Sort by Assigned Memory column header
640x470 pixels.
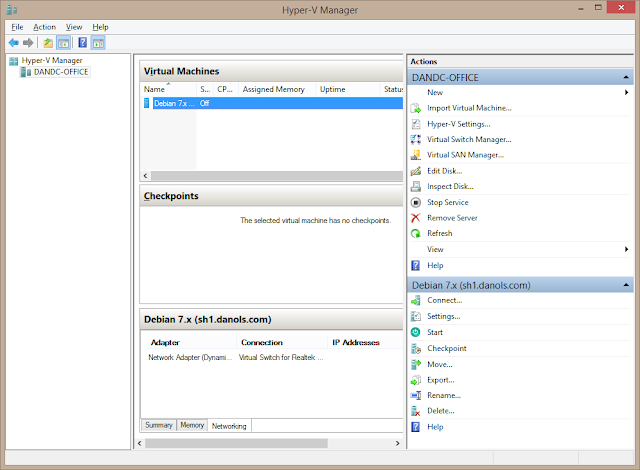[277, 89]
